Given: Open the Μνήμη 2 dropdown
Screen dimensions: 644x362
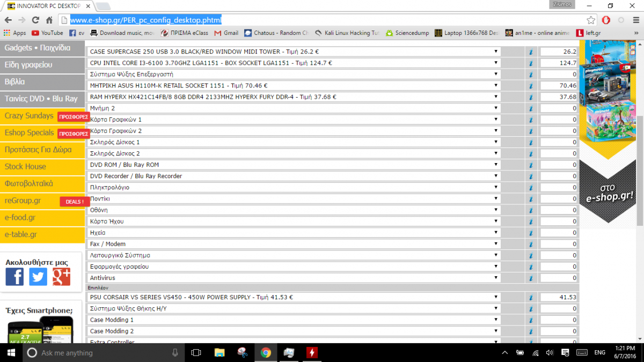Looking at the screenshot, I should click(294, 108).
